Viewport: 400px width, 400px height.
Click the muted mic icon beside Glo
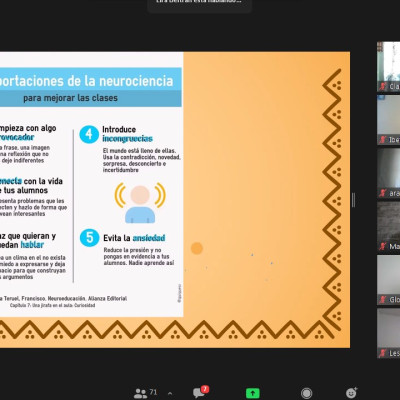click(x=383, y=300)
